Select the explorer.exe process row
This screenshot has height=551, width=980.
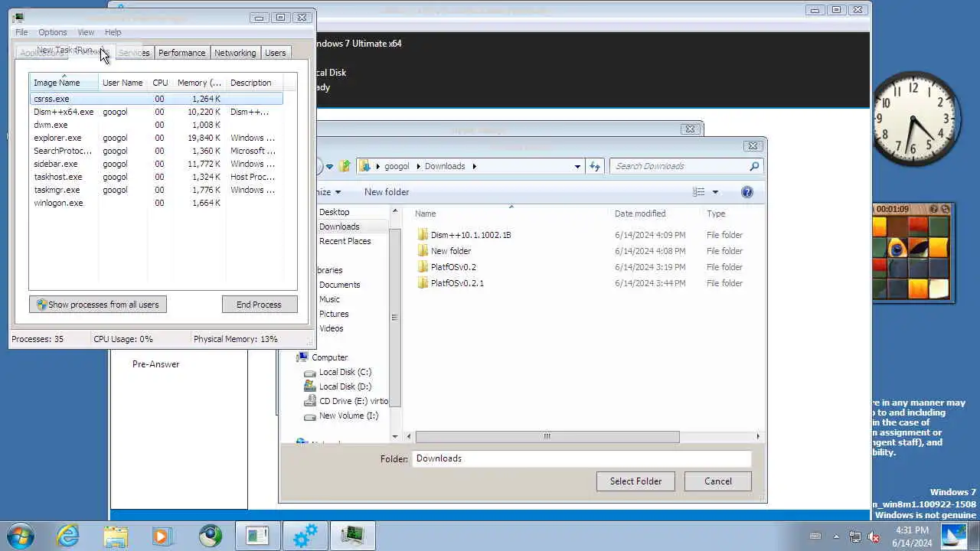[x=156, y=138]
